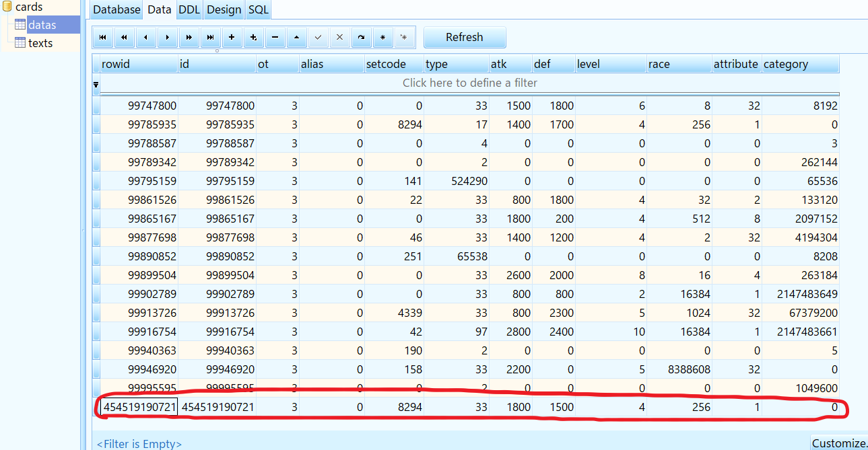Click category value 67379200
This screenshot has height=450, width=868.
[x=801, y=313]
